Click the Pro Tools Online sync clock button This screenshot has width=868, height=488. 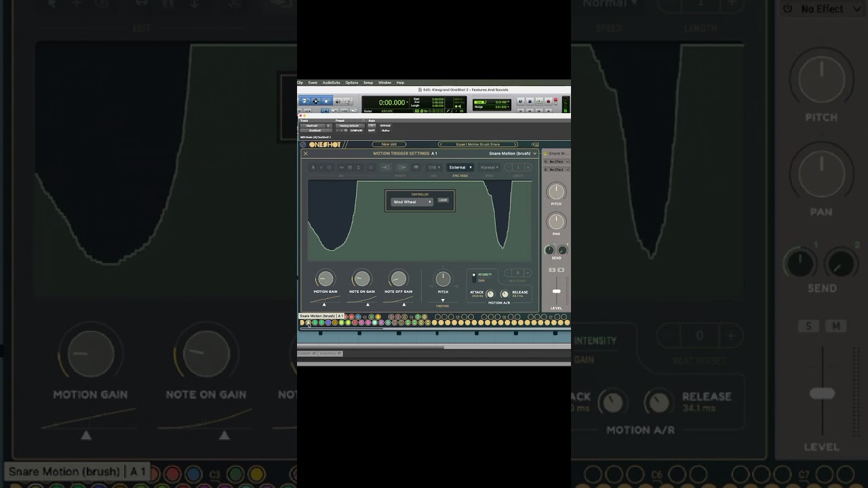point(520,102)
